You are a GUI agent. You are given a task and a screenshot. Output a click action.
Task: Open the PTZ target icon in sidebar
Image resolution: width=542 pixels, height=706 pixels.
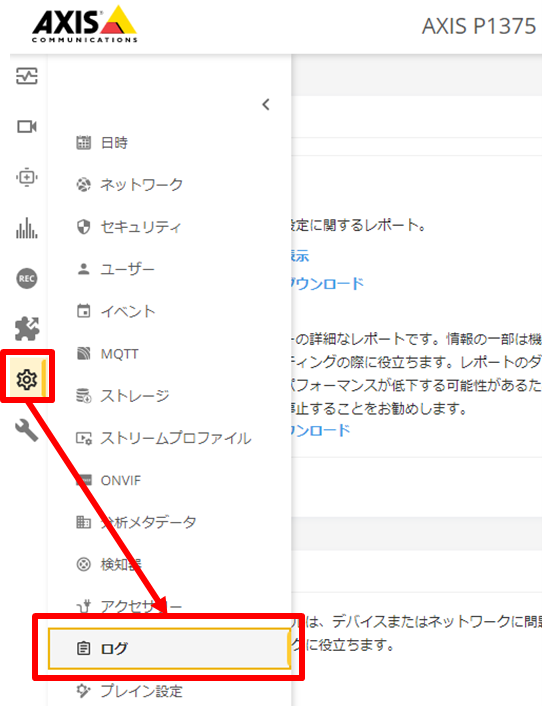(27, 177)
